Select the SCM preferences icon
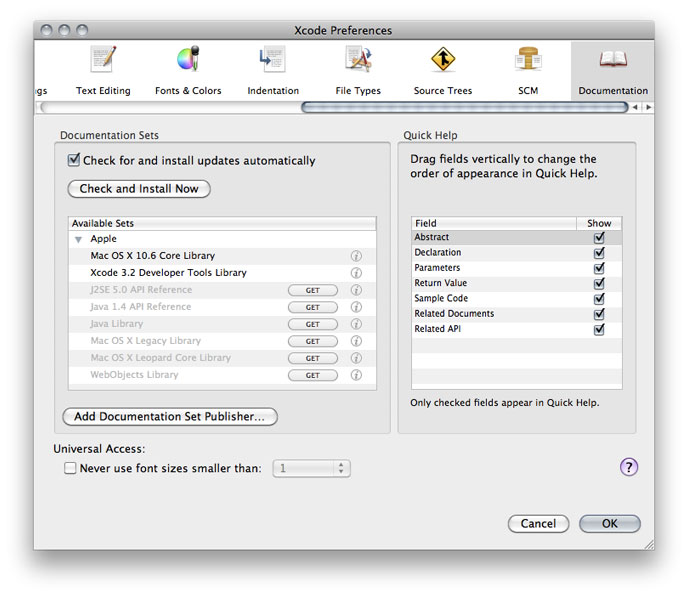This screenshot has height=596, width=688. 527,68
